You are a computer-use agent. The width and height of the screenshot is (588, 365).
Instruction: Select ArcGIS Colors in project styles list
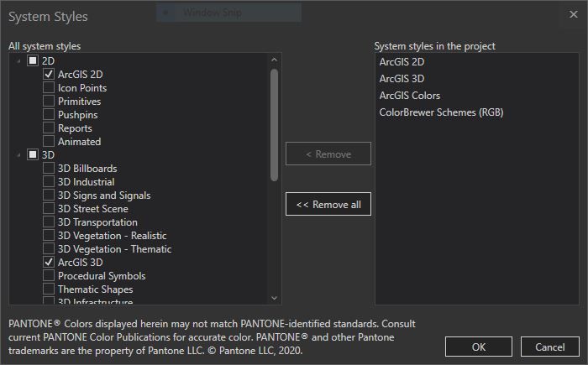point(410,96)
